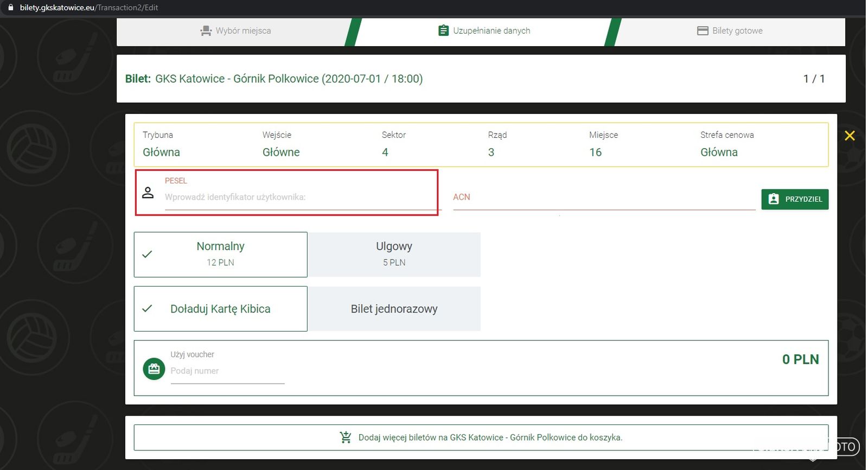Click the yellow X to remove ticket
Viewport: 868px width, 470px height.
(850, 136)
